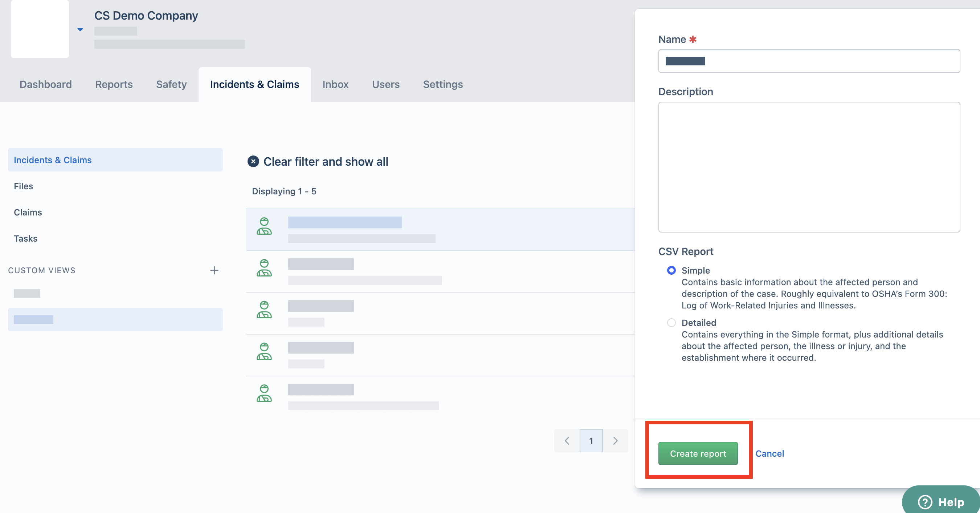980x513 pixels.
Task: Select Incidents & Claims in the sidebar
Action: [x=115, y=160]
